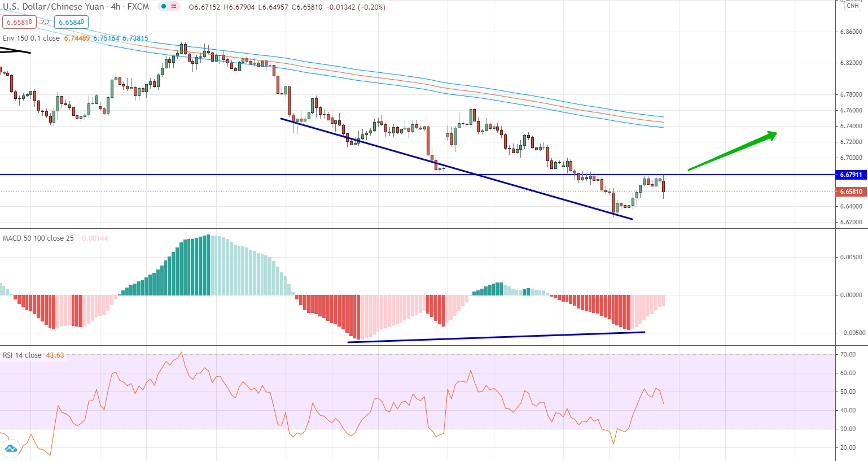Screen dimensions: 868x461
Task: Click the spread value 2.2
Action: pyautogui.click(x=45, y=23)
